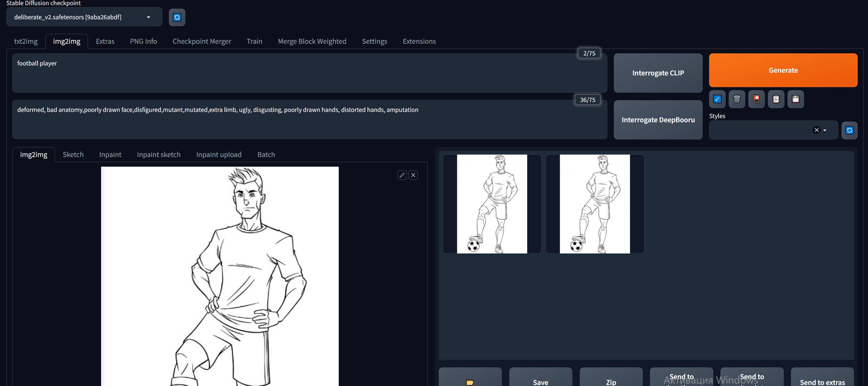Click into the negative prompt text field
Viewport: 868px width, 386px height.
(310, 120)
